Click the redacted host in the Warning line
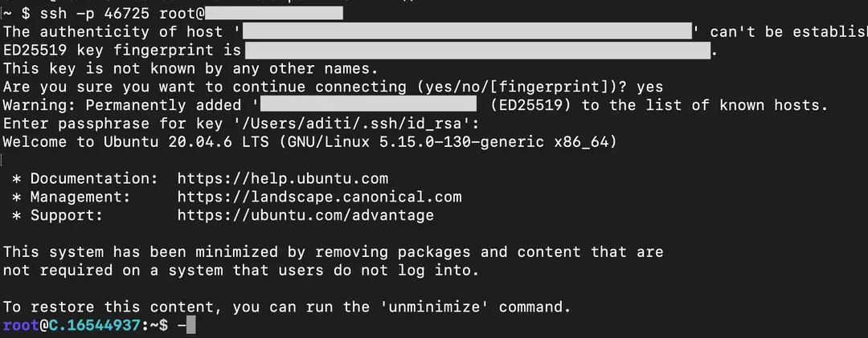868x338 pixels. pos(369,105)
